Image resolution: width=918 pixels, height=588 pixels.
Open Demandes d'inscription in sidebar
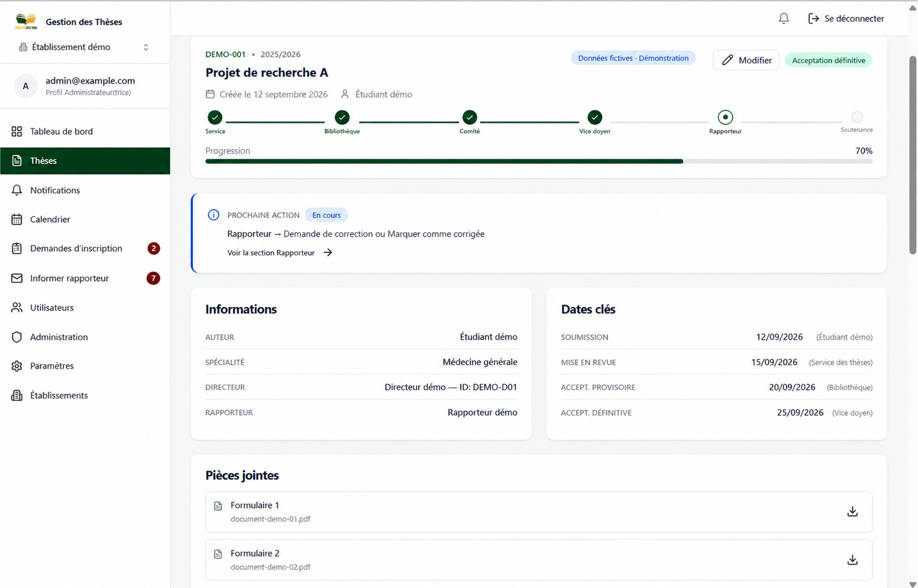85,248
